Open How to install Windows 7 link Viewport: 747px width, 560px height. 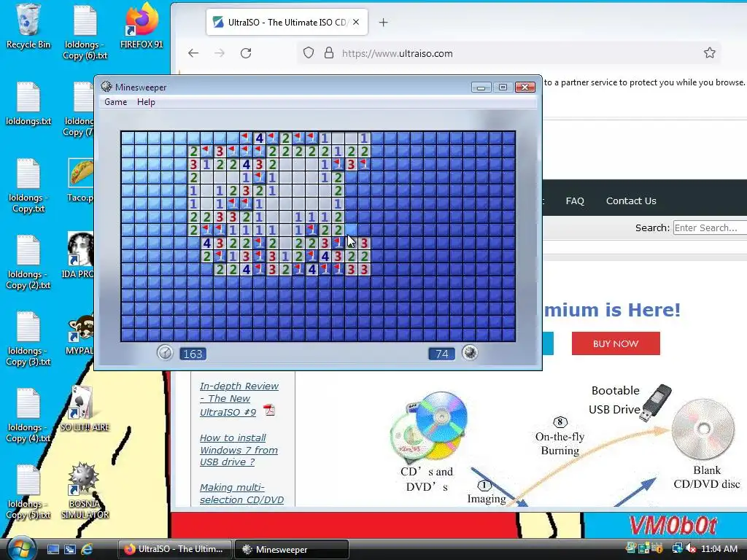pos(239,450)
